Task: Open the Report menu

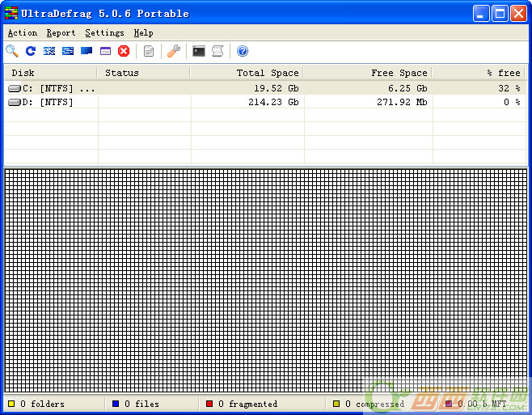Action: point(61,33)
